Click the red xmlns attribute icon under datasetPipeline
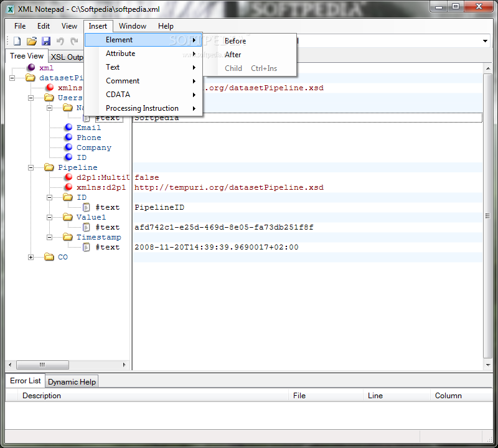The height and width of the screenshot is (448, 498). tap(50, 87)
